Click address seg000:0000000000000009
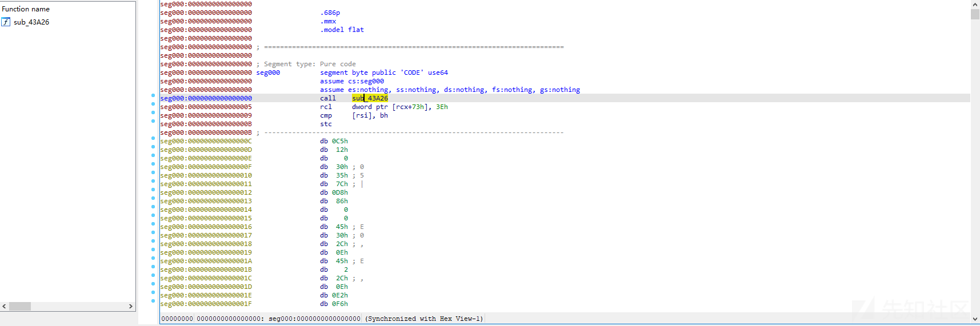The height and width of the screenshot is (326, 980). [x=206, y=115]
